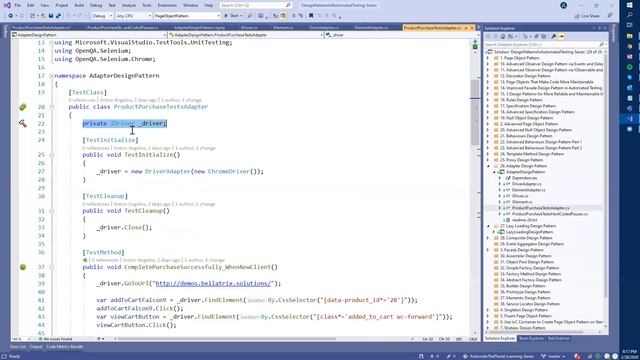Open the AdapterDesignPattern project navigation dropdown
640x360 pixels.
click(89, 35)
